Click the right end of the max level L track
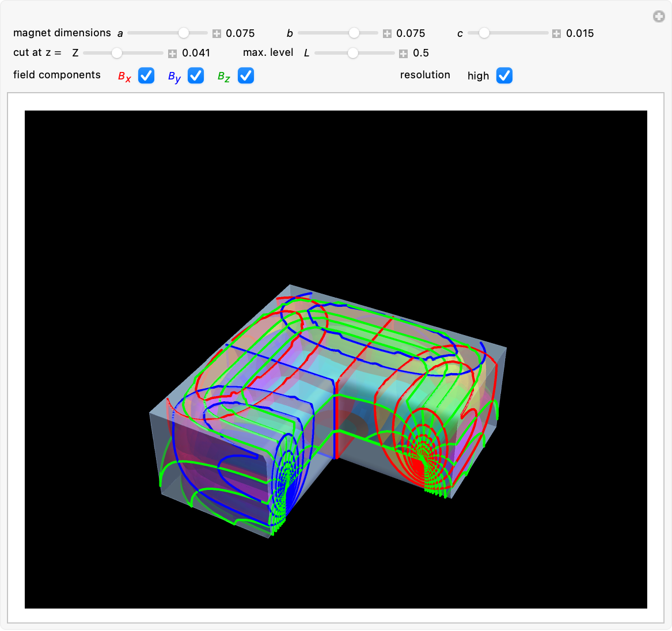 393,53
